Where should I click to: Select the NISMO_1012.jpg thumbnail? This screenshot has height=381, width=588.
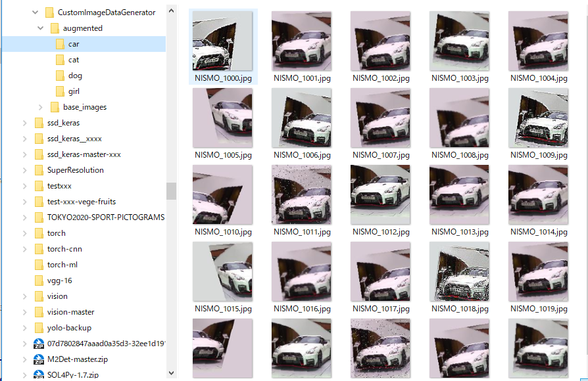(380, 194)
